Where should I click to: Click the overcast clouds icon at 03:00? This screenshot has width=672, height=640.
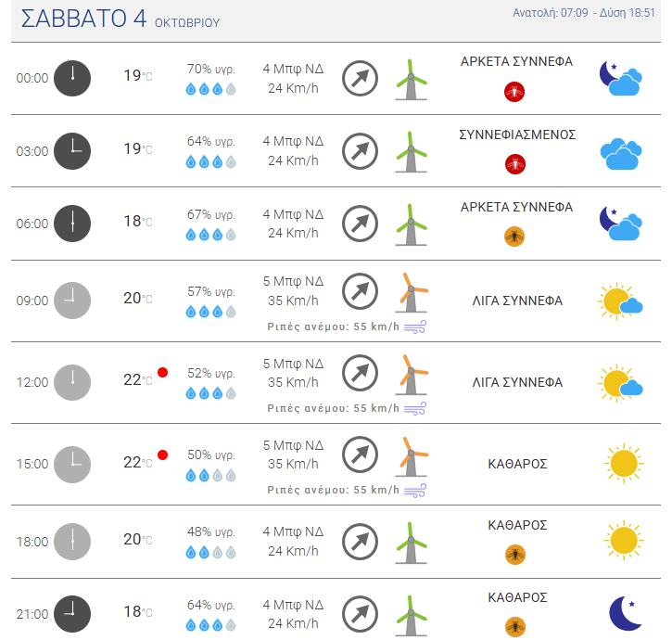(x=620, y=152)
